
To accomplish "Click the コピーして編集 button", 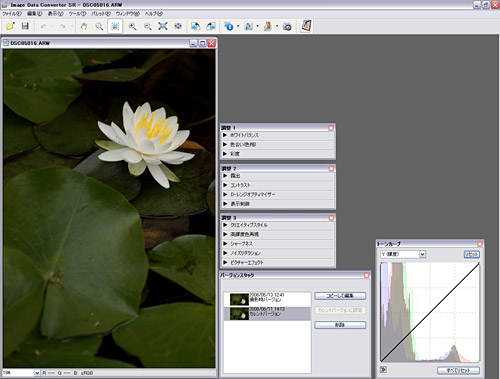I will pyautogui.click(x=340, y=296).
